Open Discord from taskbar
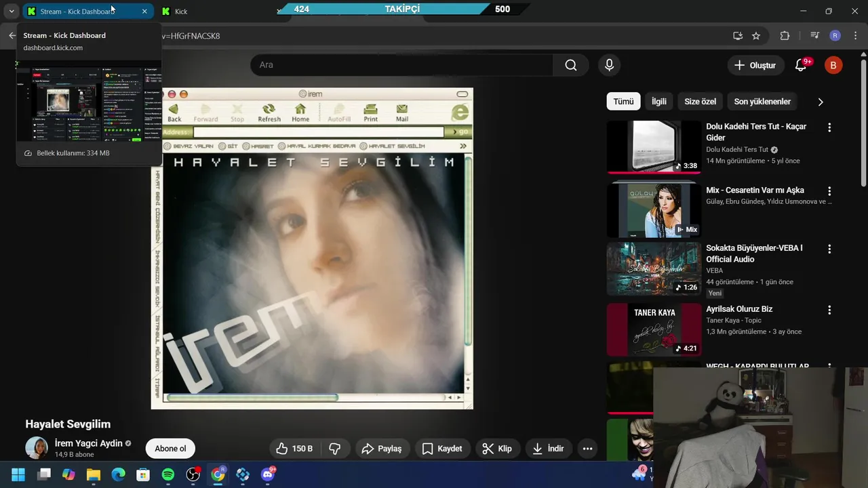The width and height of the screenshot is (868, 488). coord(268,474)
